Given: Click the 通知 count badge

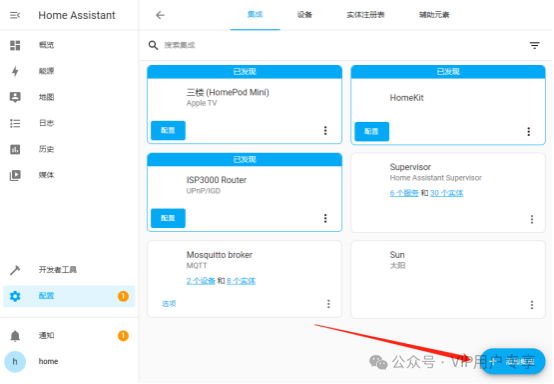Looking at the screenshot, I should pos(123,336).
